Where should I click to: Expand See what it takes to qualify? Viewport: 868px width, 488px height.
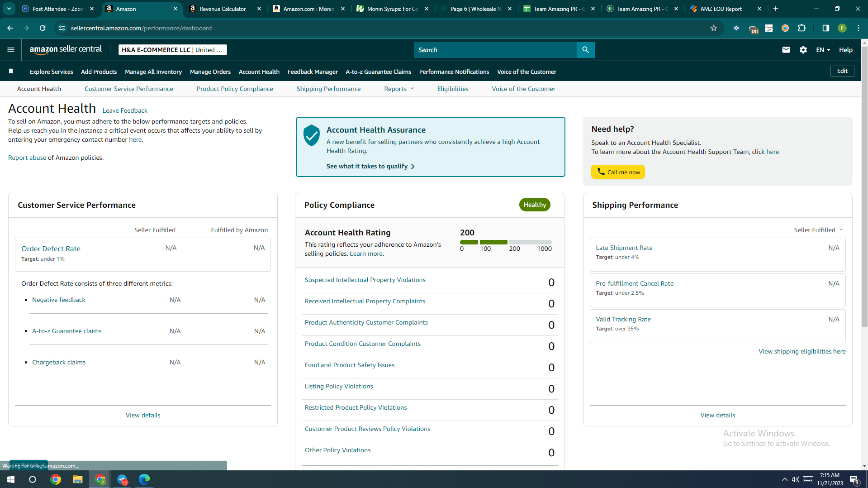click(370, 166)
